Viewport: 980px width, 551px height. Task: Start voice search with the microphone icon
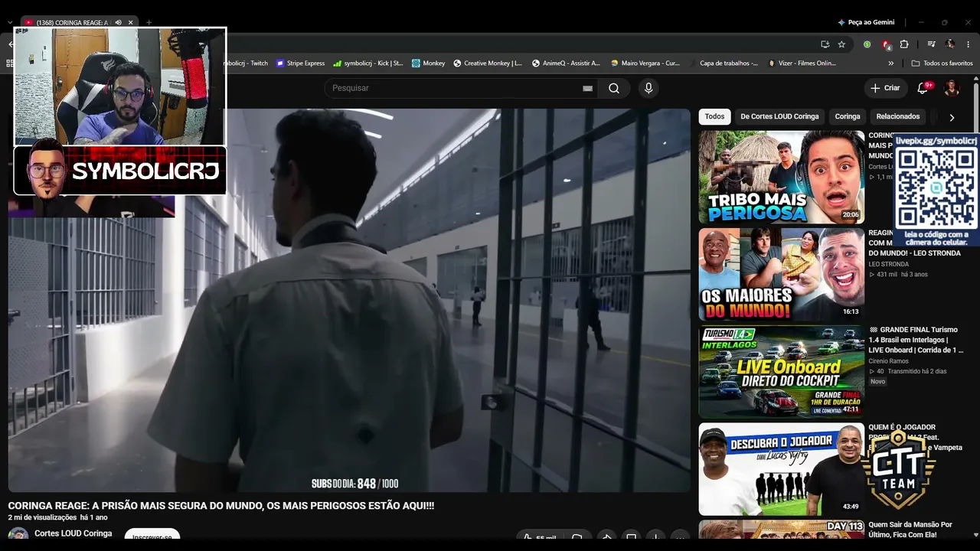pyautogui.click(x=648, y=88)
